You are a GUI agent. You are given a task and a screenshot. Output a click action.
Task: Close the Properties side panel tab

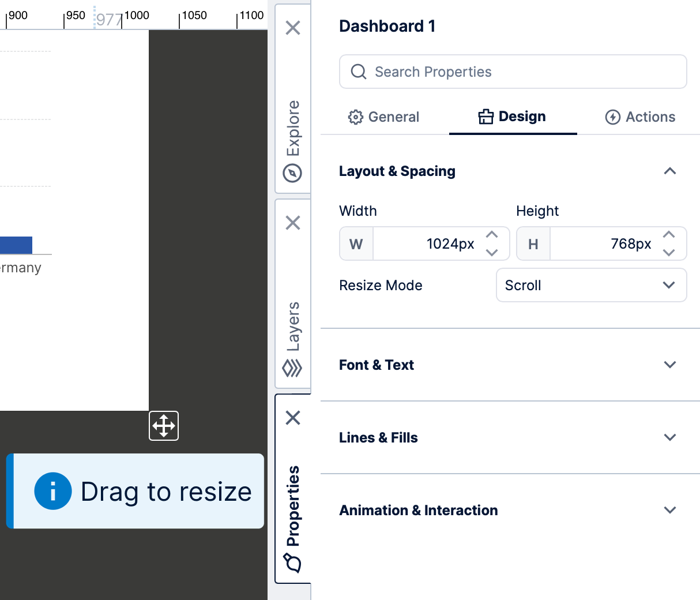click(x=293, y=418)
